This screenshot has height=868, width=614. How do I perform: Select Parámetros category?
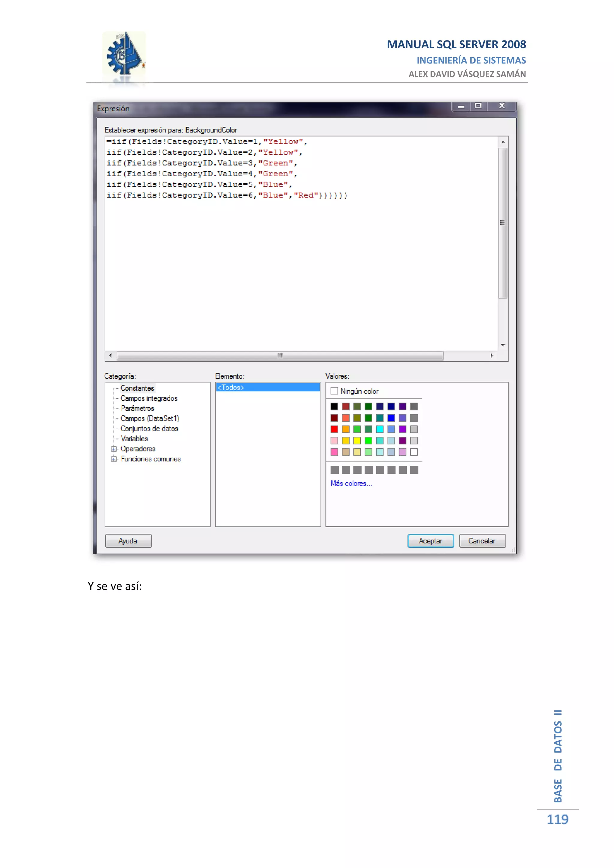coord(138,408)
